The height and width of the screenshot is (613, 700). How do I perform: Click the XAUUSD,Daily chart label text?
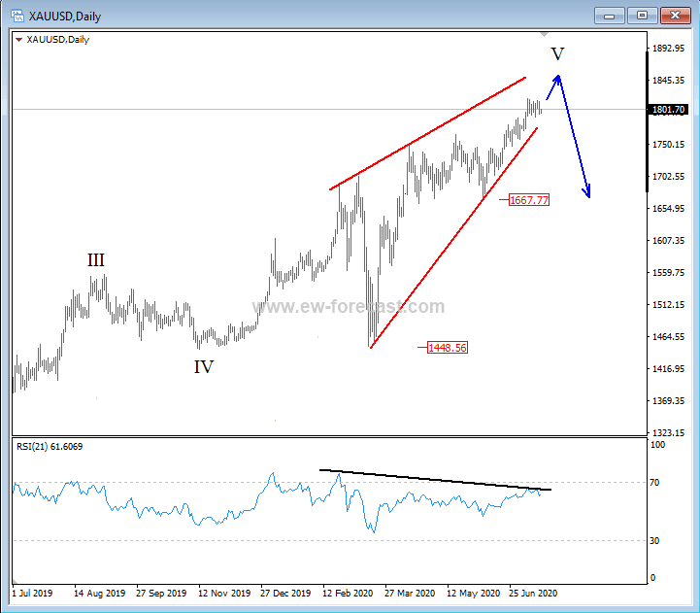tap(58, 39)
